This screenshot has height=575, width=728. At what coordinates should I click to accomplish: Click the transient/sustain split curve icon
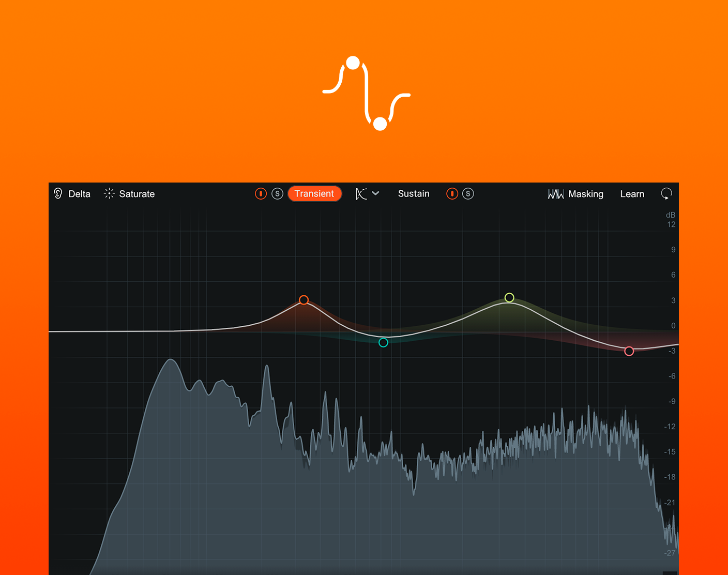point(361,194)
